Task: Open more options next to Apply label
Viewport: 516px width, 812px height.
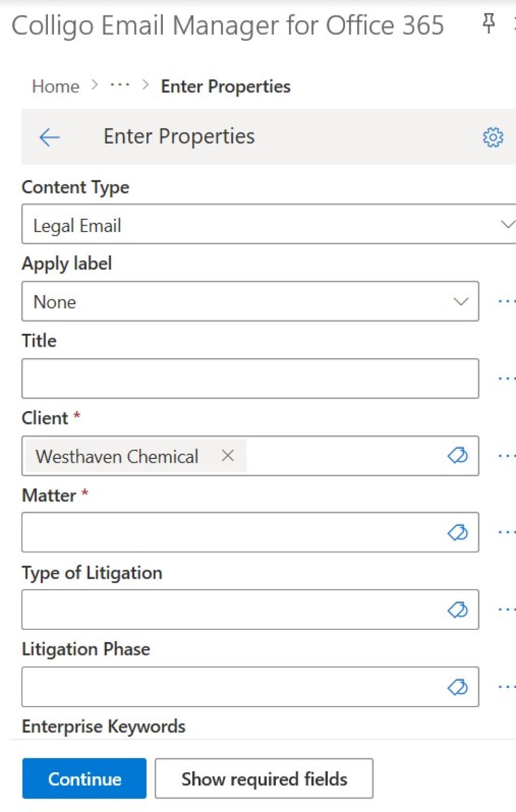Action: tap(506, 301)
